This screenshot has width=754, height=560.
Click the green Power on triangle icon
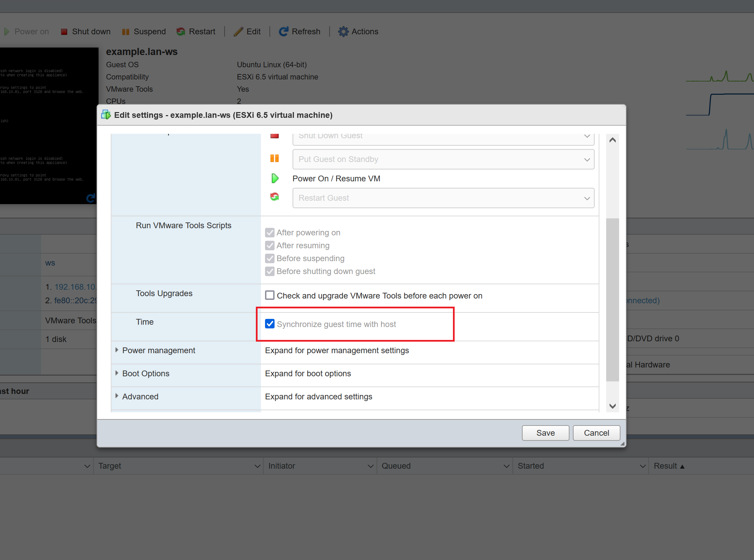tap(7, 32)
